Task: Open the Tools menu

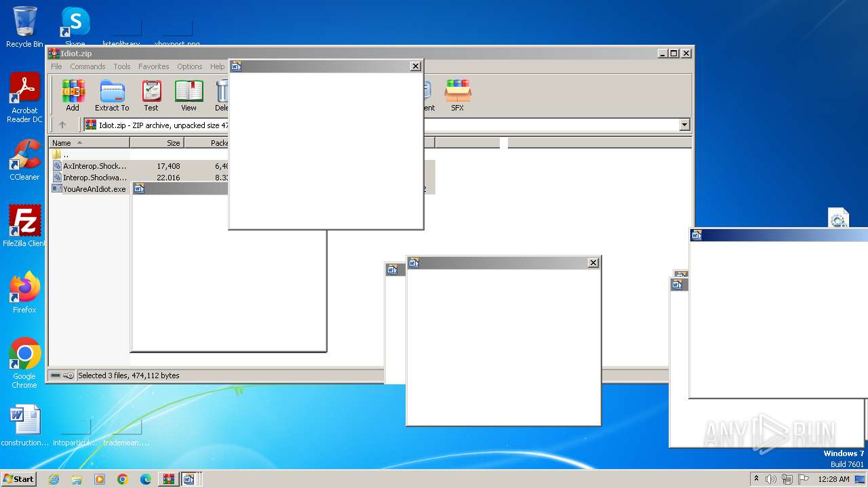Action: pos(122,66)
